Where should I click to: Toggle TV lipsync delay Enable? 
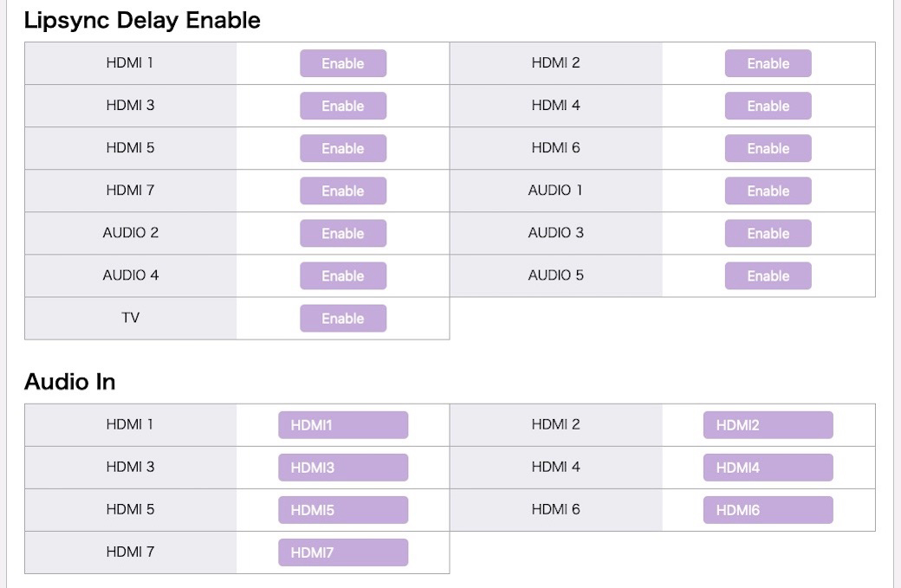point(343,318)
